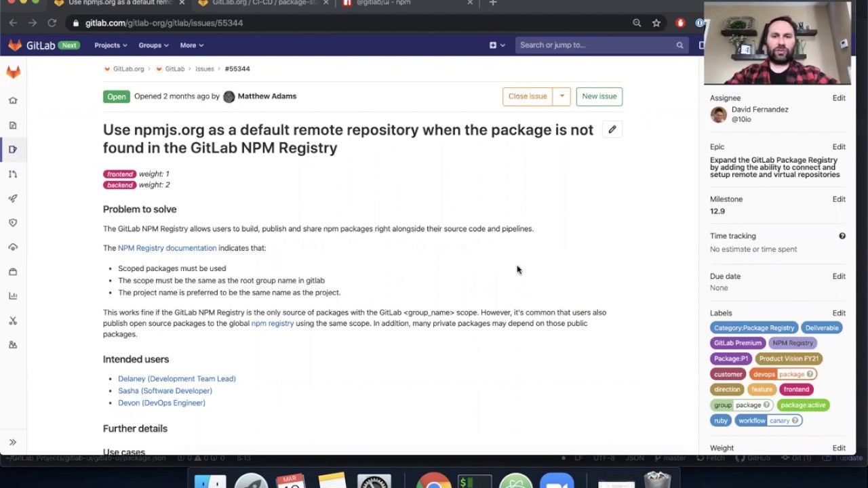
Task: Edit the Epic field
Action: click(839, 147)
